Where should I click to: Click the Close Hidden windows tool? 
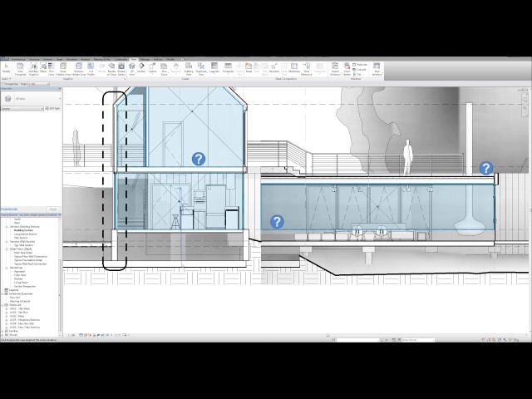pos(347,69)
